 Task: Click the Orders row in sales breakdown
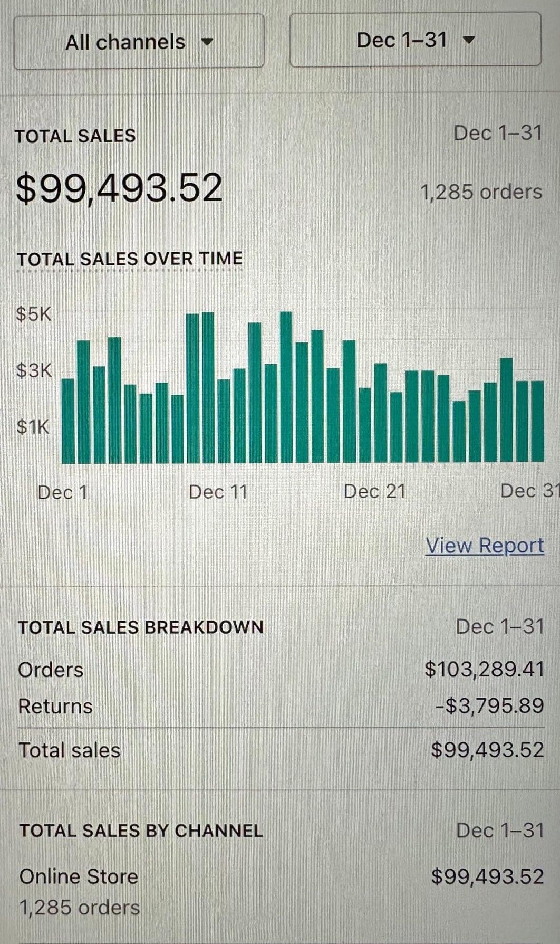(x=51, y=670)
